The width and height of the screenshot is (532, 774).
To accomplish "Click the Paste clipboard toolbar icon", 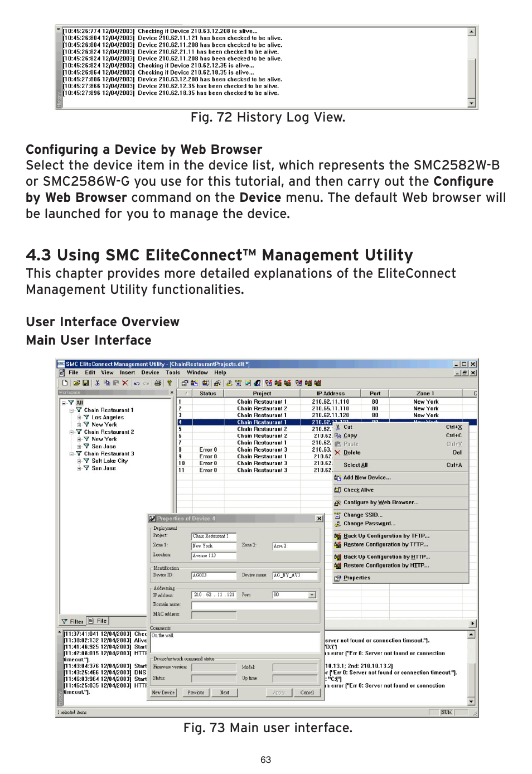I will [x=116, y=383].
